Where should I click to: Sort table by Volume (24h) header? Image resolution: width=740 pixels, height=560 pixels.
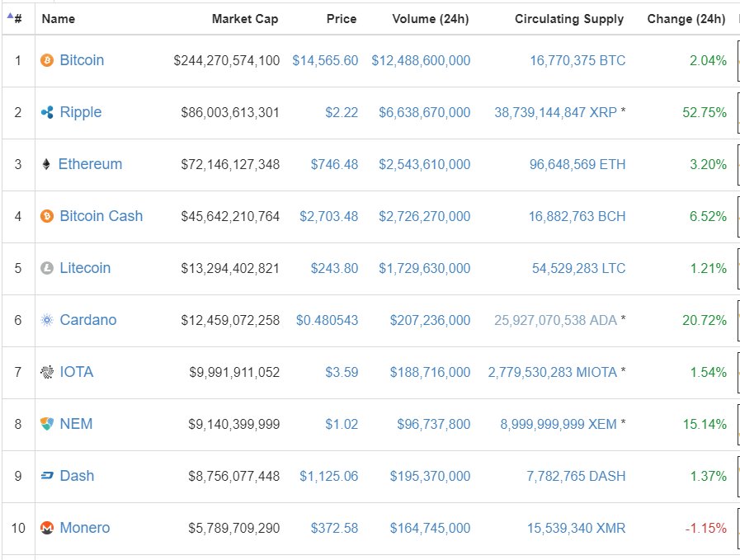(431, 19)
